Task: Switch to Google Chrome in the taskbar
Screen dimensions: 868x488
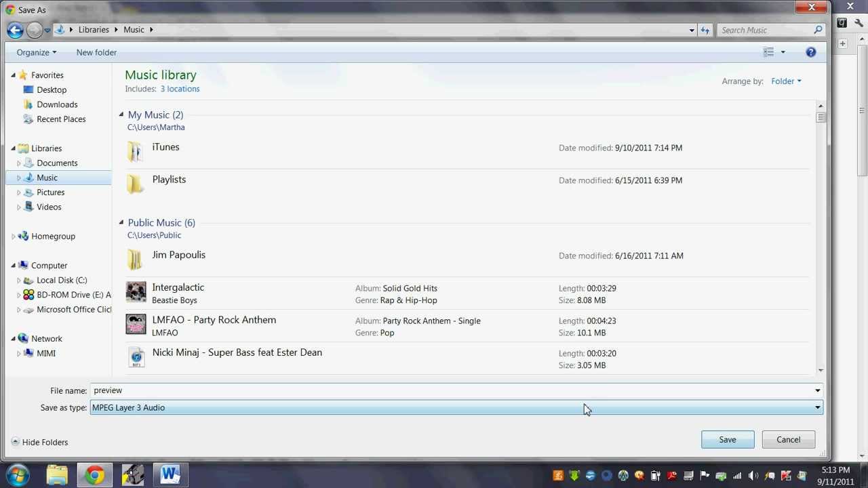Action: point(95,475)
